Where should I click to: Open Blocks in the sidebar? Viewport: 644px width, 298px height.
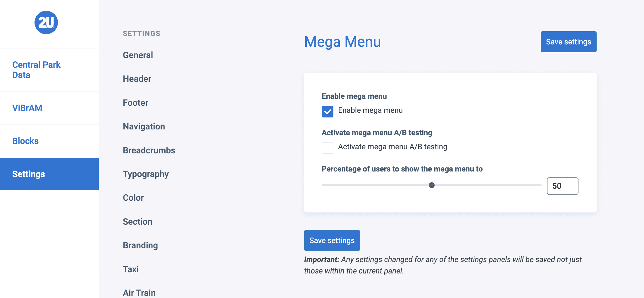coord(25,141)
